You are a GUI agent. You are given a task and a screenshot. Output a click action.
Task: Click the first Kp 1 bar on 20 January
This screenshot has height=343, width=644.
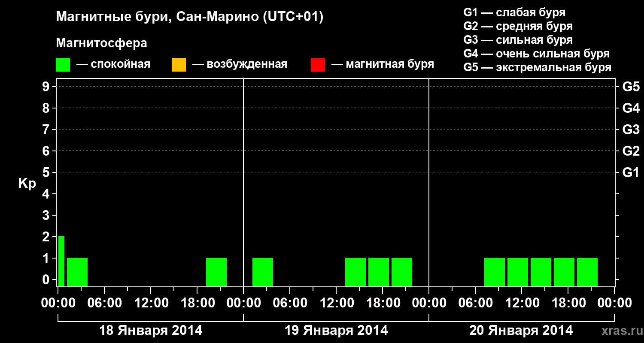[495, 272]
